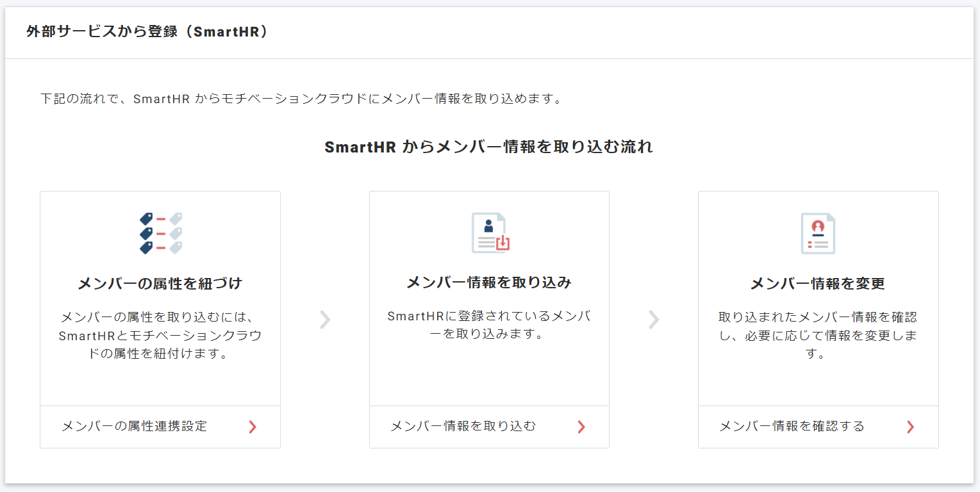Select the メンバー情報を取り込み card
Image resolution: width=980 pixels, height=492 pixels.
point(489,298)
